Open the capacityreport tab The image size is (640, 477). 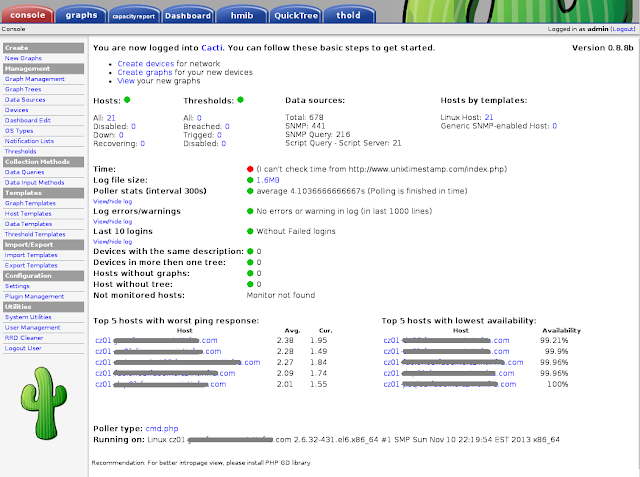coord(134,16)
